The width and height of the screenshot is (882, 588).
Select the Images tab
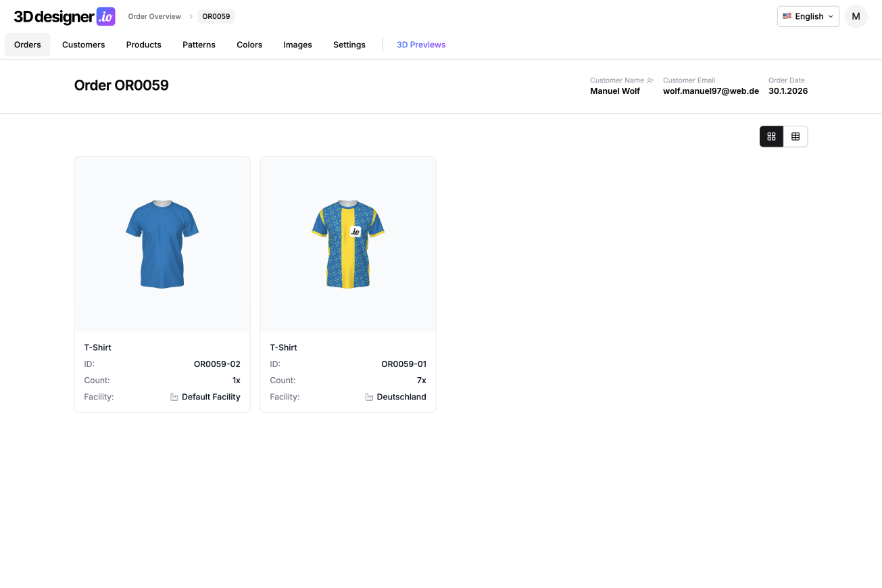point(297,45)
